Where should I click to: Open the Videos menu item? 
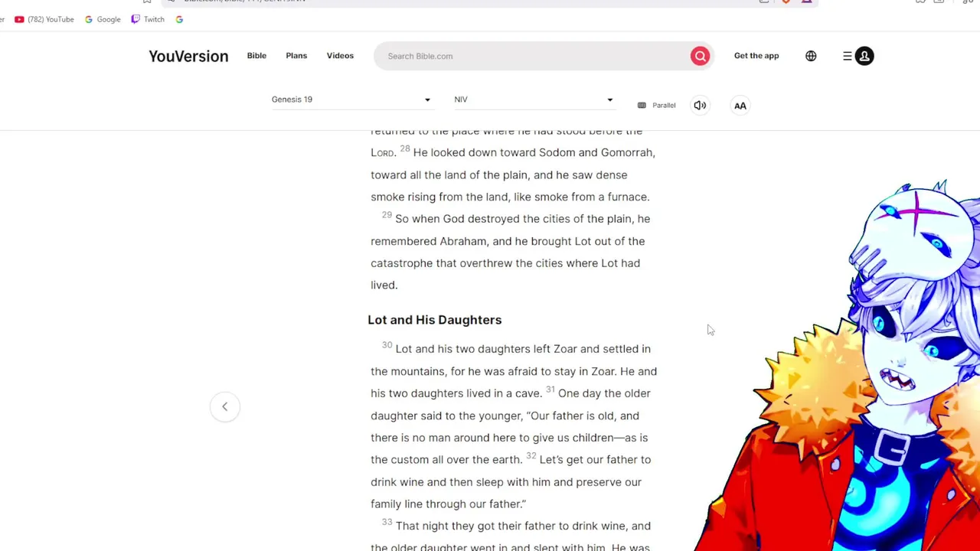click(340, 56)
